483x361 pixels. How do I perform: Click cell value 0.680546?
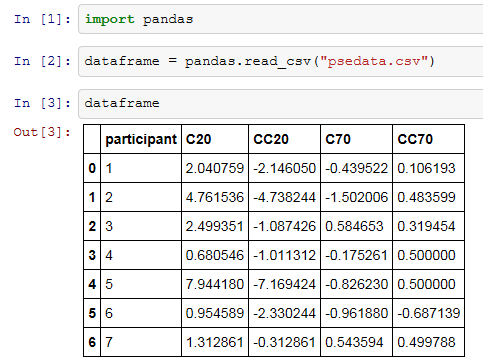coord(215,255)
